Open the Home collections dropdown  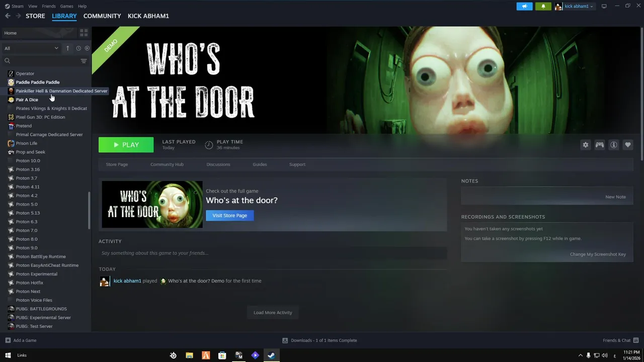click(x=39, y=33)
